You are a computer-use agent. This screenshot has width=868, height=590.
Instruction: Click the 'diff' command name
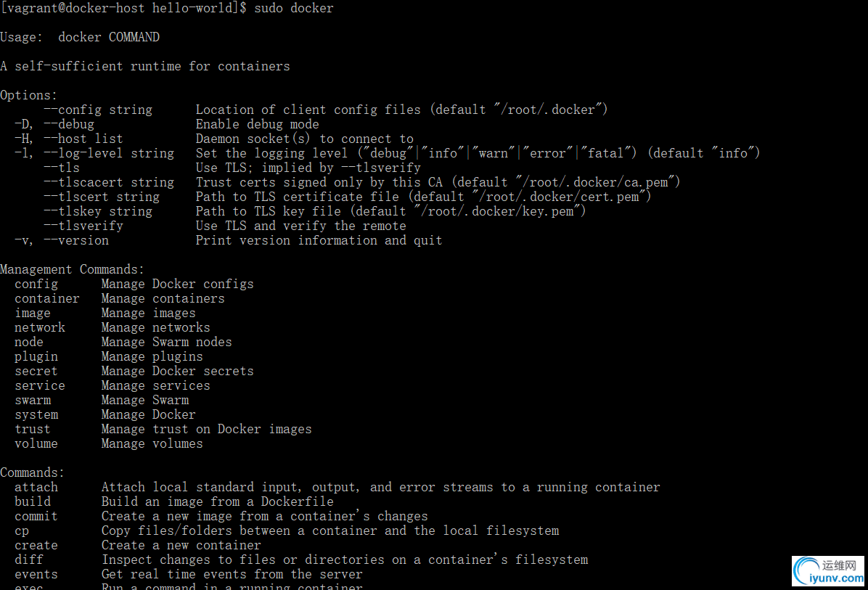tap(29, 560)
